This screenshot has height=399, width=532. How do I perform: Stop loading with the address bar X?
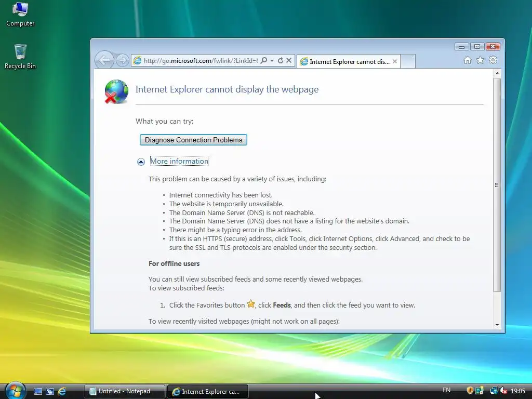[289, 60]
